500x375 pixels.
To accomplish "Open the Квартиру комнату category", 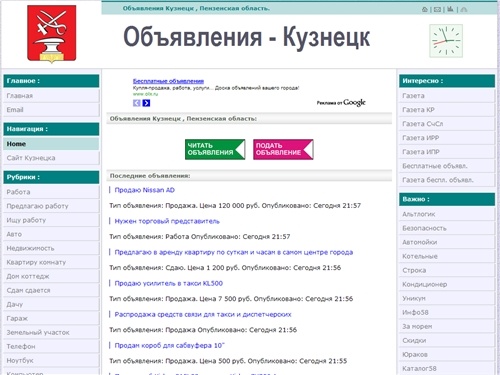I will tap(51, 262).
